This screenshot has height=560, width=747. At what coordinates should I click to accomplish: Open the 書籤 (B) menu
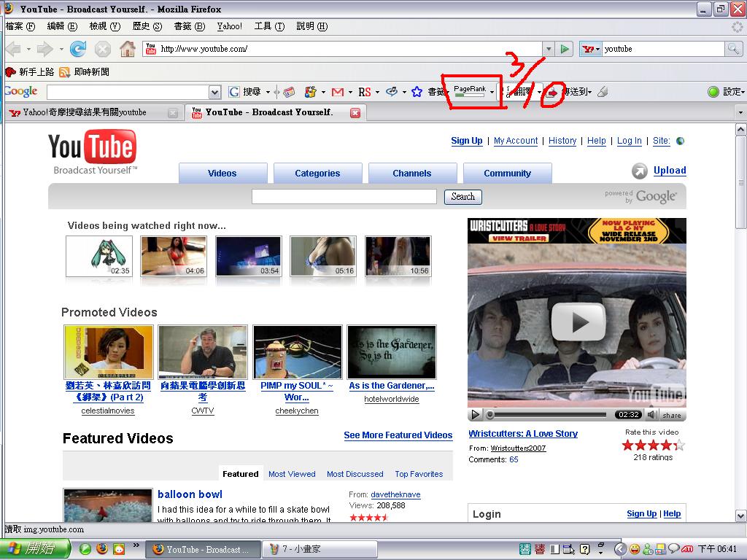click(189, 26)
